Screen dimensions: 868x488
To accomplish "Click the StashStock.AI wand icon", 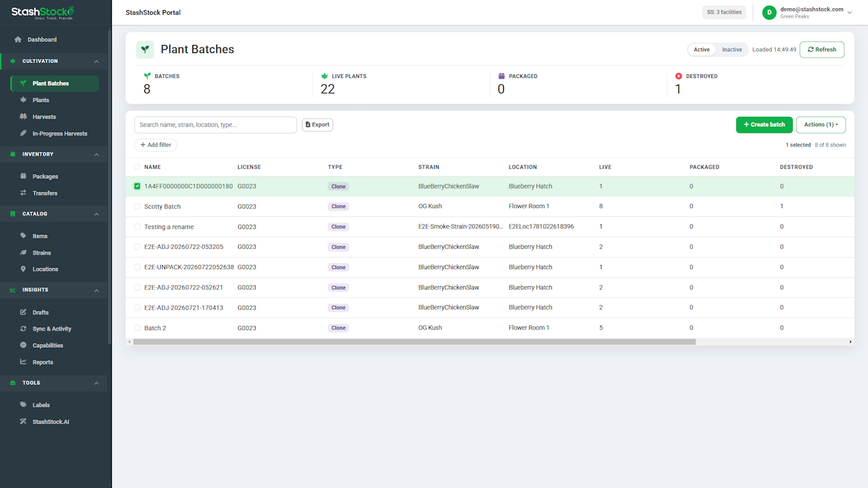I will coord(24,422).
